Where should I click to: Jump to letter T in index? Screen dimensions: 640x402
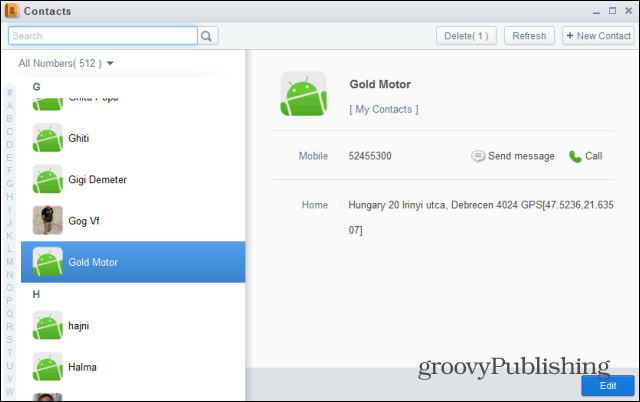pos(10,353)
